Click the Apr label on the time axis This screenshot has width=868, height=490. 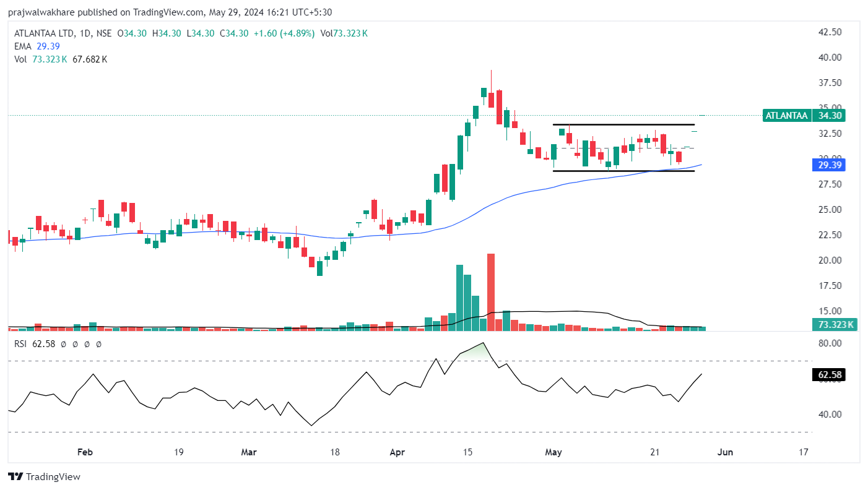[397, 452]
